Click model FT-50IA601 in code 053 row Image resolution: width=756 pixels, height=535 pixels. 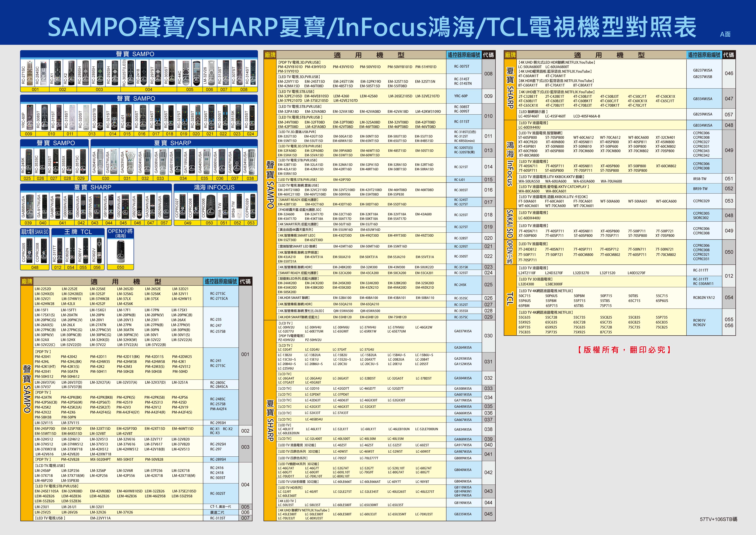point(527,201)
